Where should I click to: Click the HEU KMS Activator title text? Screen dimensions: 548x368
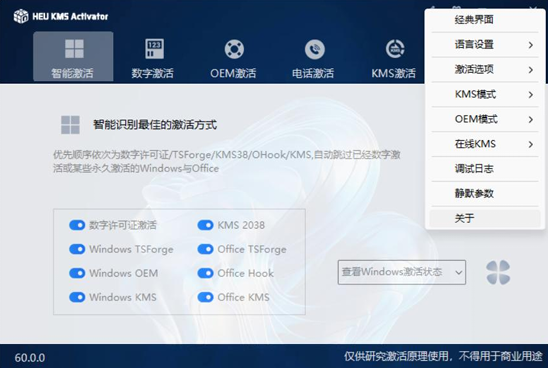70,16
